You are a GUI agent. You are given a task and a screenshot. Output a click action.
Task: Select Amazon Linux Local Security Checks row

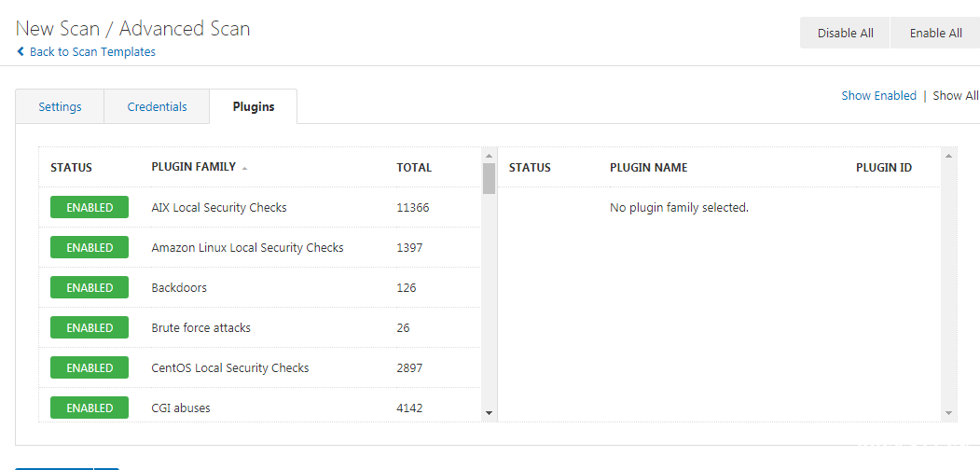[247, 248]
